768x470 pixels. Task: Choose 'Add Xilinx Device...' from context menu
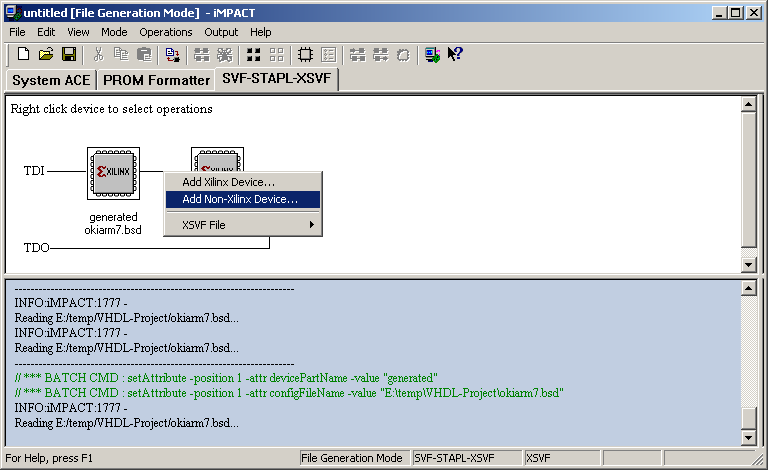243,182
